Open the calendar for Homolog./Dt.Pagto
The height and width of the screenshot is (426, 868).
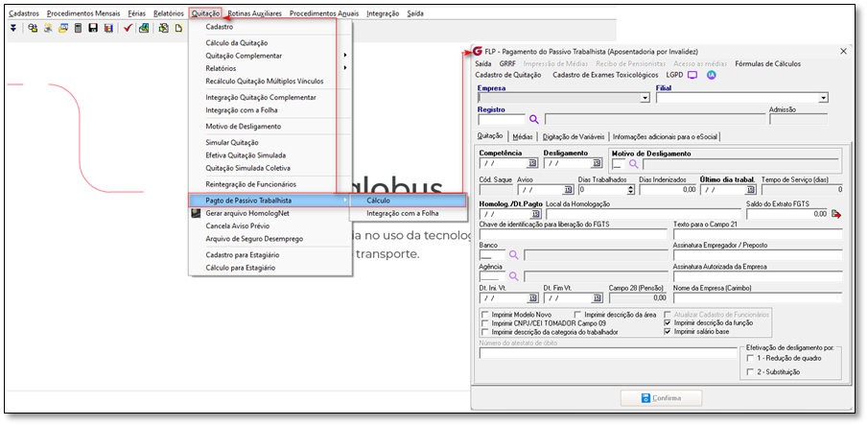click(535, 214)
